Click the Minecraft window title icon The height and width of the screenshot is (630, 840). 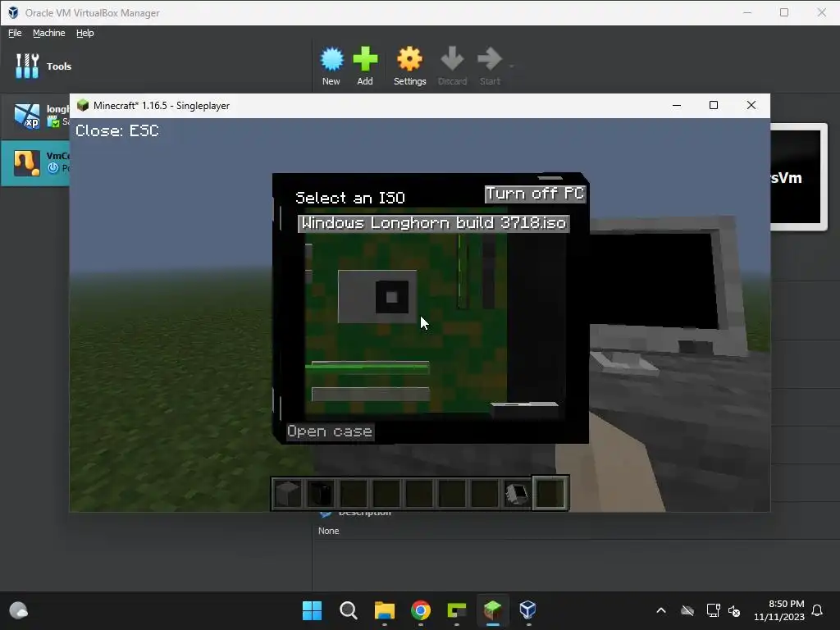83,105
